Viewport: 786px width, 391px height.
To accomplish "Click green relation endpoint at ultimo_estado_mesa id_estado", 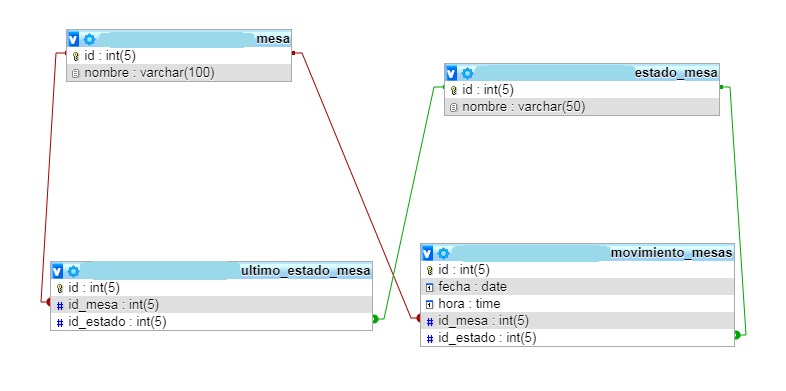I will click(x=375, y=319).
